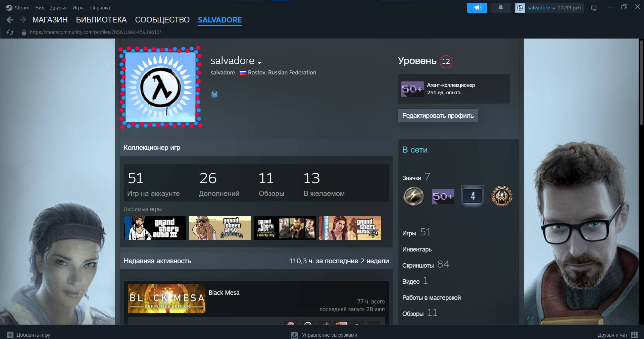Click the bronze emblem badge under Значки

(502, 196)
